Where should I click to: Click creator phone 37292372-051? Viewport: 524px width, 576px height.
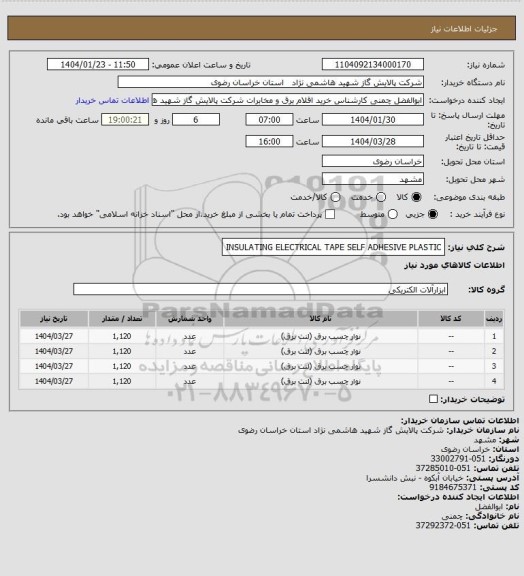point(443,525)
